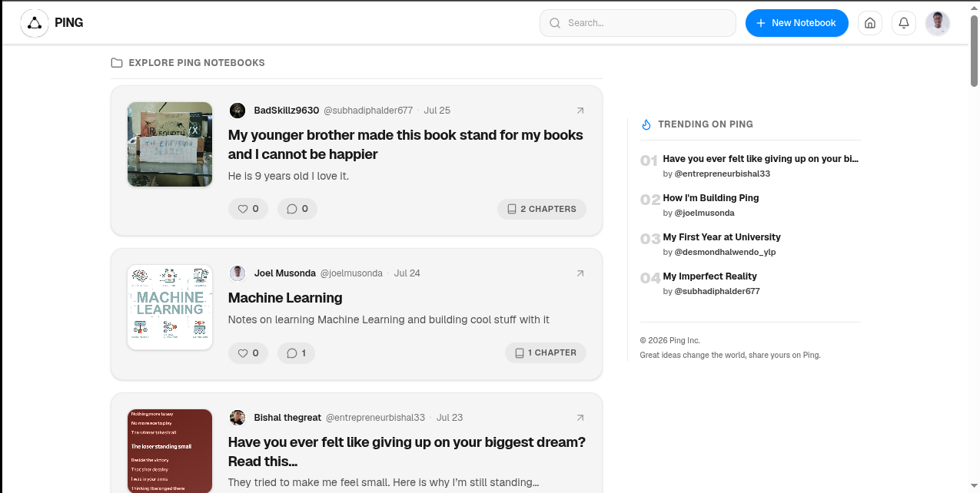Like the book stand notebook

(248, 209)
